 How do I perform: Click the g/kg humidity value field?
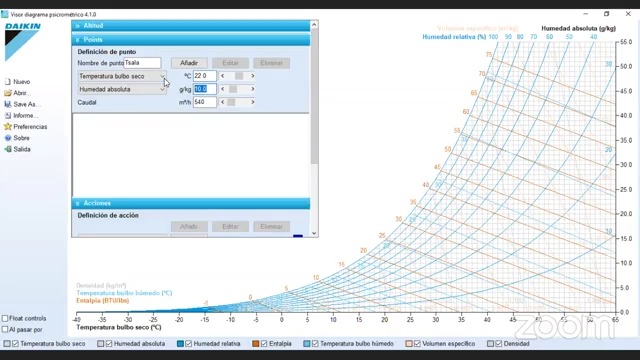[x=204, y=89]
